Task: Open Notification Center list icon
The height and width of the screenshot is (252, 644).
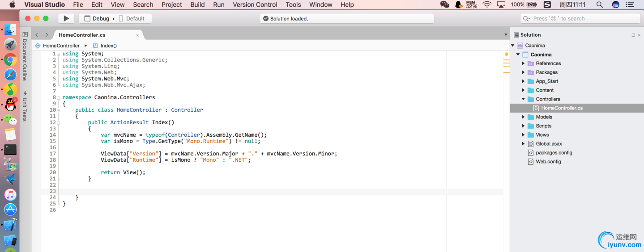Action: 630,4
